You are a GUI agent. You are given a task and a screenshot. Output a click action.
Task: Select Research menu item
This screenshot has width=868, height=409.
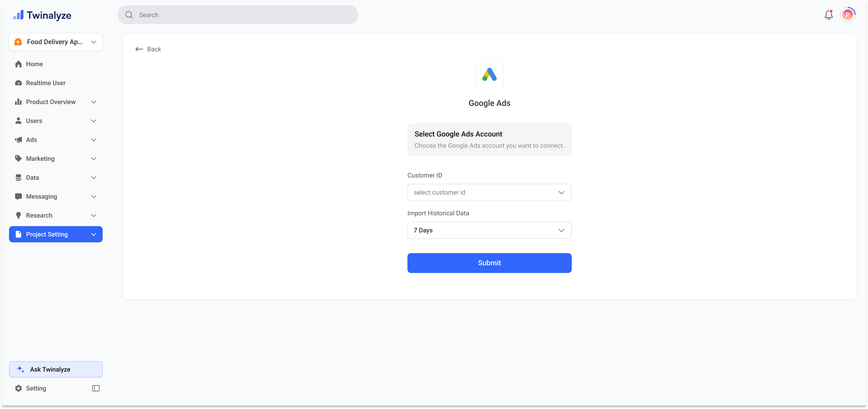(x=56, y=215)
